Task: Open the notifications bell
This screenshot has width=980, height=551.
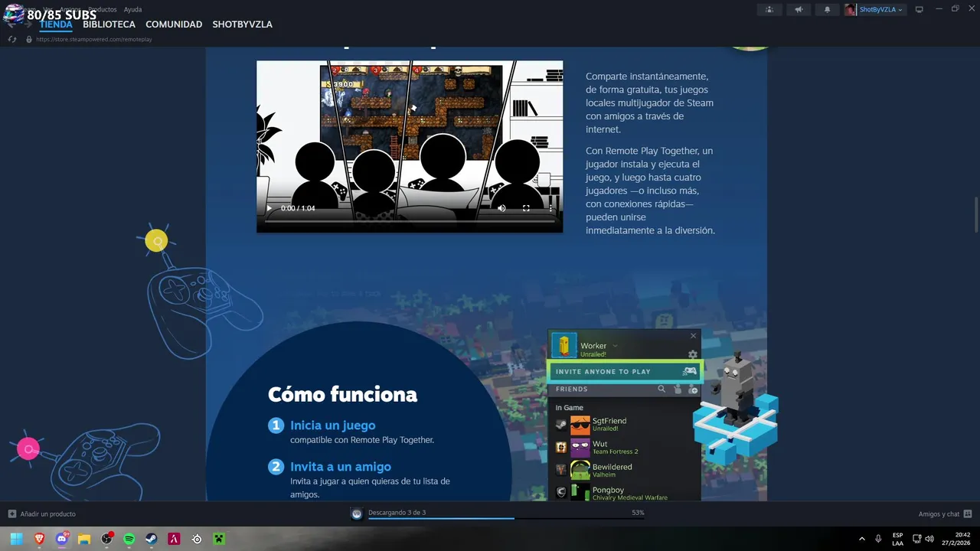Action: point(827,9)
